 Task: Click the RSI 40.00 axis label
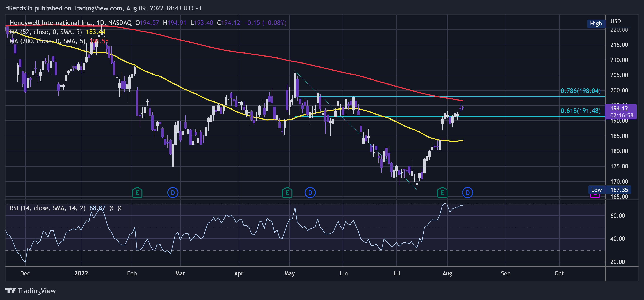pyautogui.click(x=617, y=239)
